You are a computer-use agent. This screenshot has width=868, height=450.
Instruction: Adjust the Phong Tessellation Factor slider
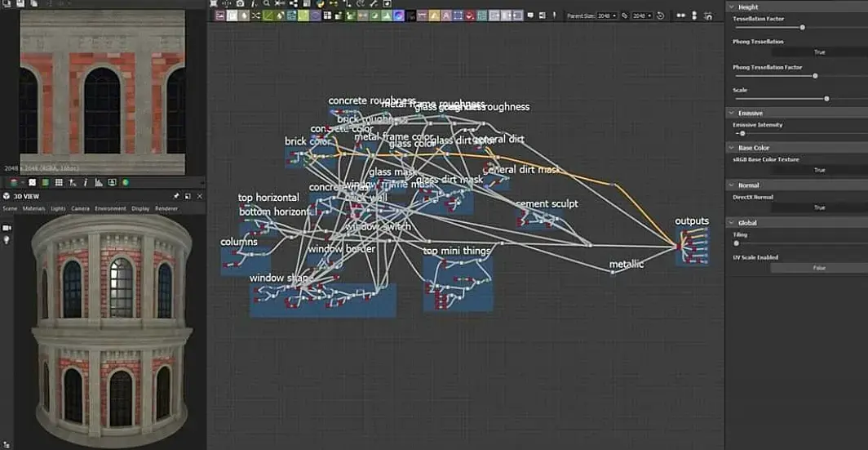(815, 76)
